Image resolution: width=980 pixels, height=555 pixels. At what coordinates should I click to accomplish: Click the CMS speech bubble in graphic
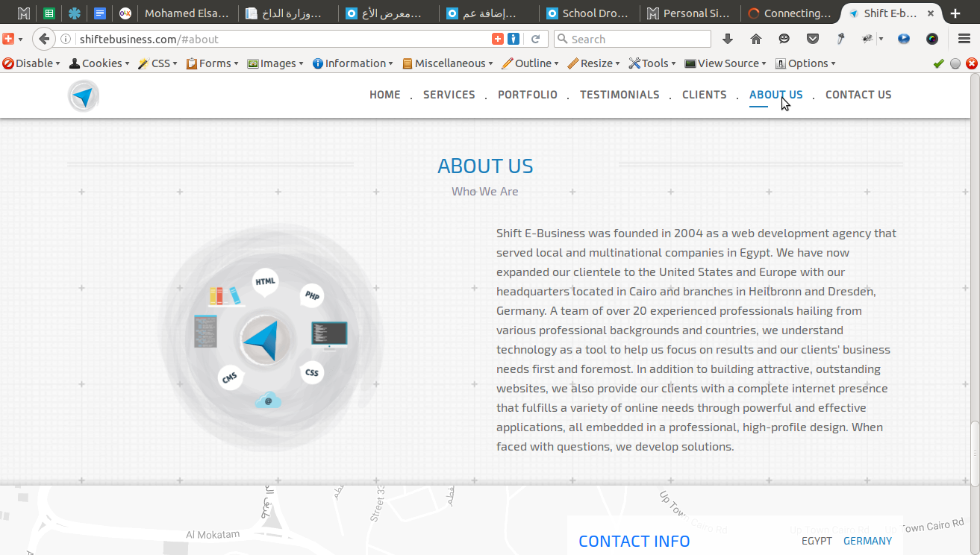(229, 377)
